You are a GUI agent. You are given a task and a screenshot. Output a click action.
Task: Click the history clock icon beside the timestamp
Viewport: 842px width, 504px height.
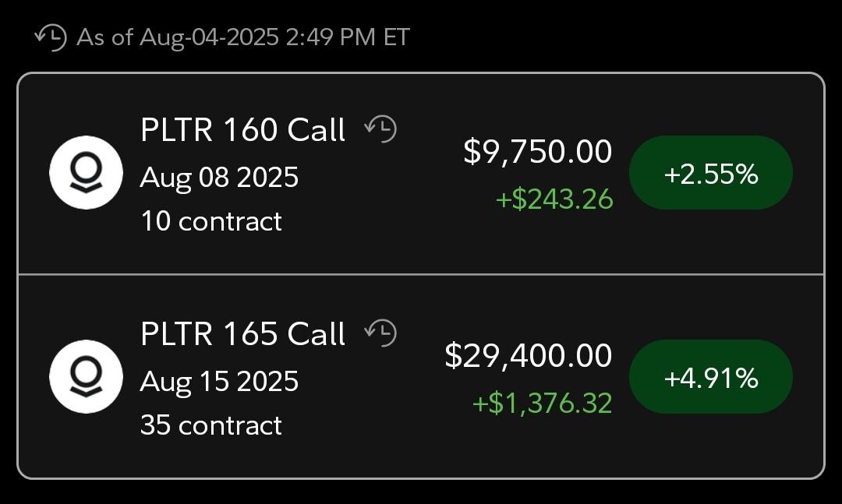point(51,37)
